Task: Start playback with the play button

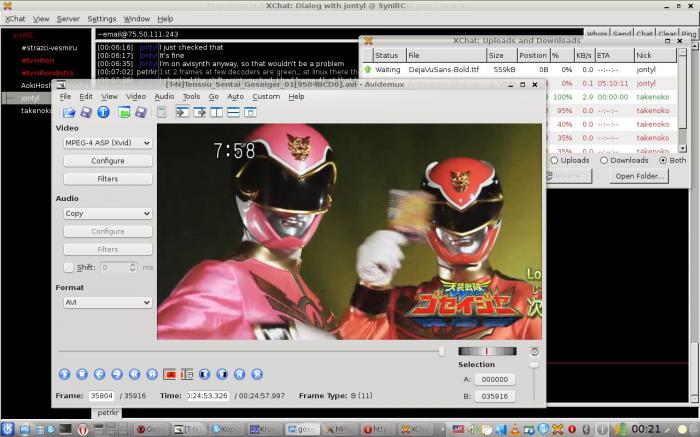Action: pos(64,374)
